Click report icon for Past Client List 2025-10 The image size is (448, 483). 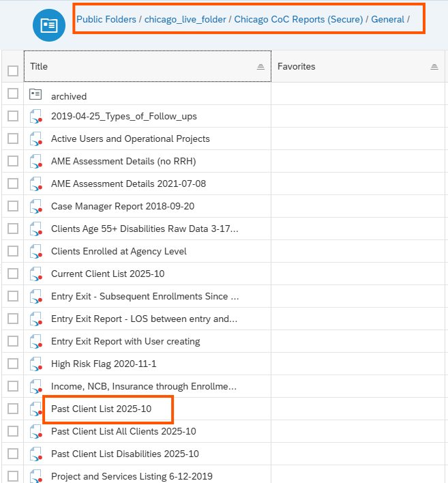point(36,409)
